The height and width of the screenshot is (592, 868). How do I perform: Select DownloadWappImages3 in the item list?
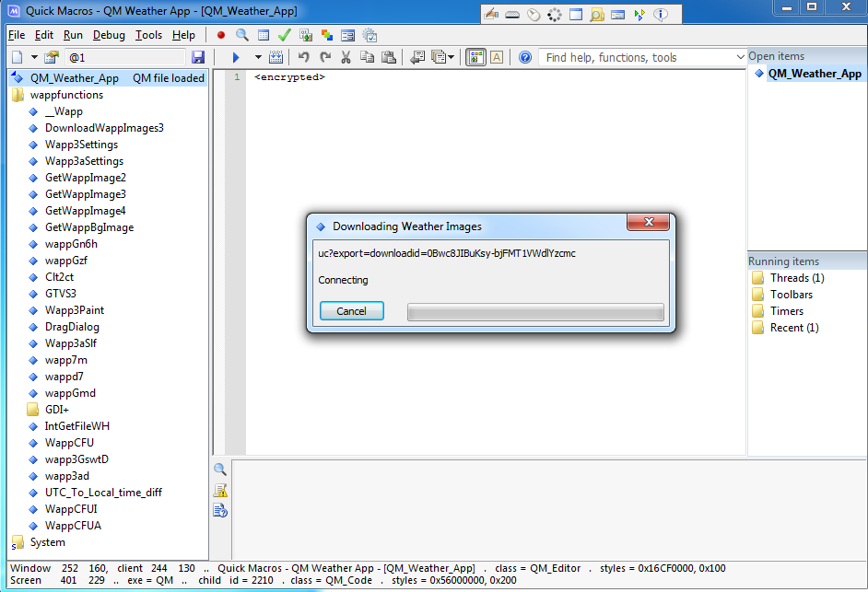104,128
